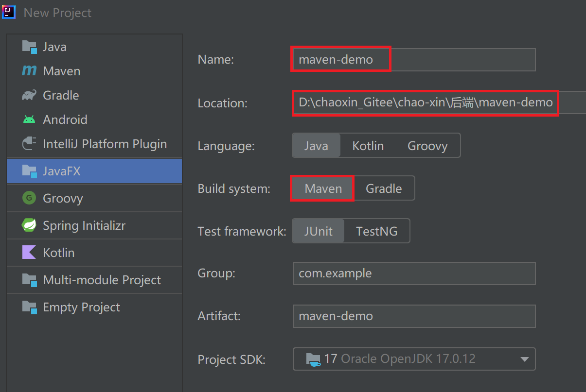Click the Name field containing maven-demo
Viewport: 586px width, 392px height.
coord(414,59)
